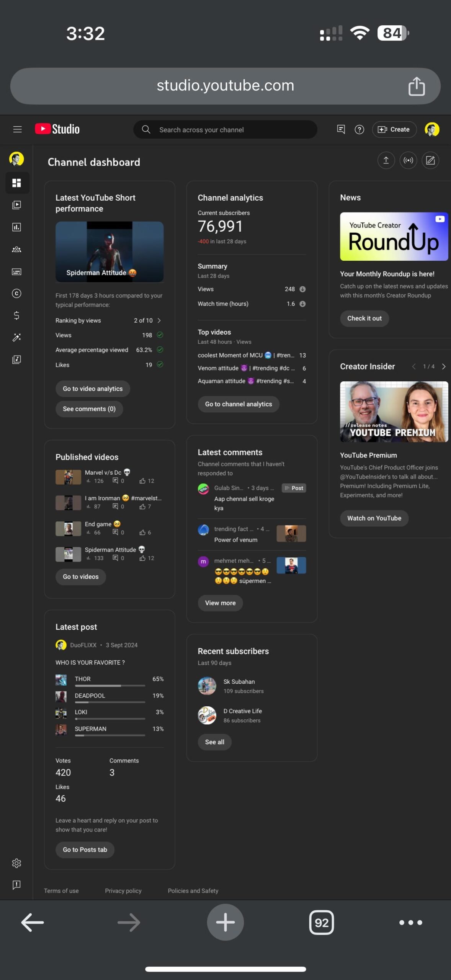This screenshot has height=980, width=451.
Task: Open the Privacy policy link
Action: (x=123, y=891)
